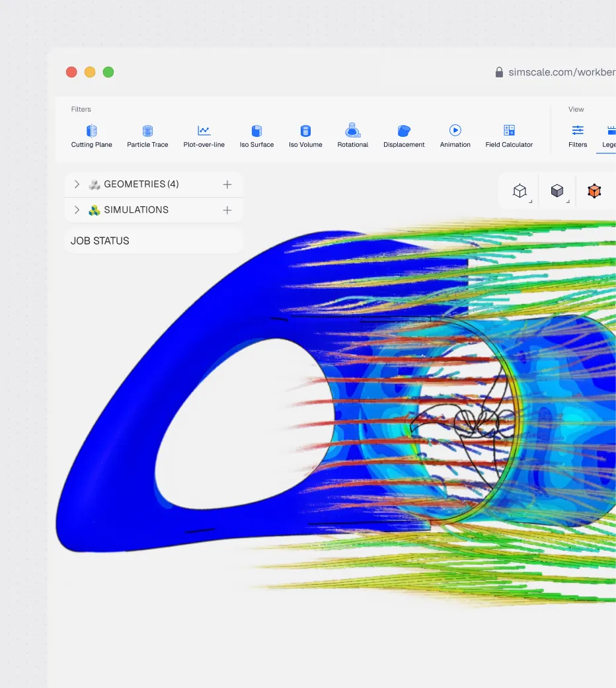Click the lock icon in address bar
The width and height of the screenshot is (616, 688).
tap(499, 73)
